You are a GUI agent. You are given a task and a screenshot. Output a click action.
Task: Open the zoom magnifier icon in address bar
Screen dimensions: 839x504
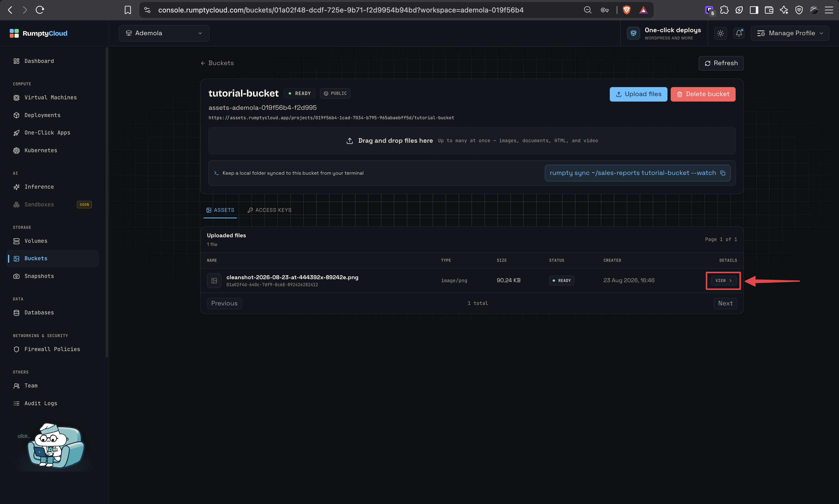[x=588, y=10]
